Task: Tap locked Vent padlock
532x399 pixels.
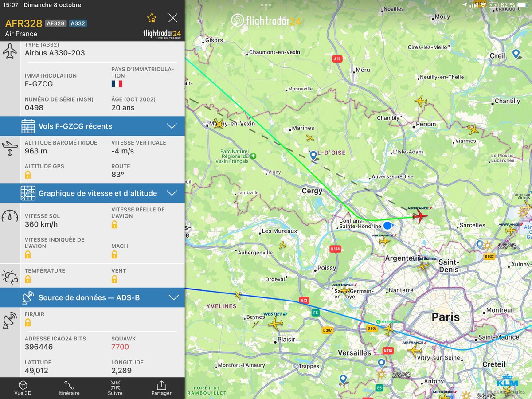Action: (114, 279)
